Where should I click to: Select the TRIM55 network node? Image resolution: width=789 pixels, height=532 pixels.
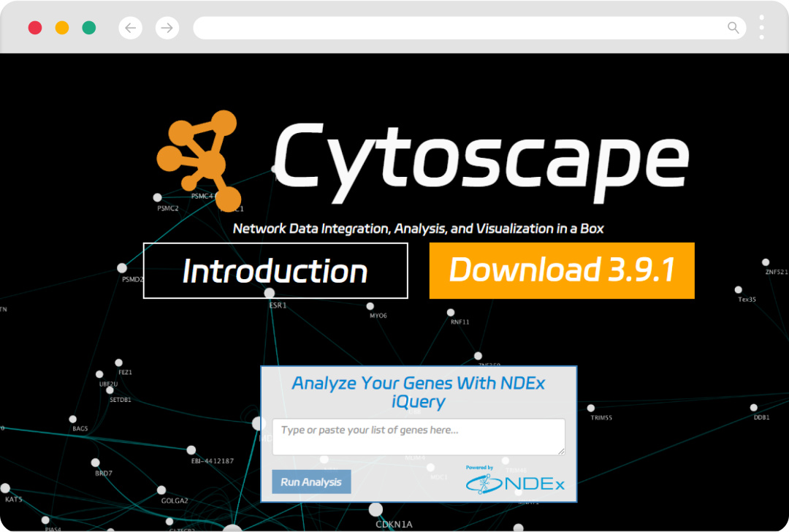click(x=591, y=408)
